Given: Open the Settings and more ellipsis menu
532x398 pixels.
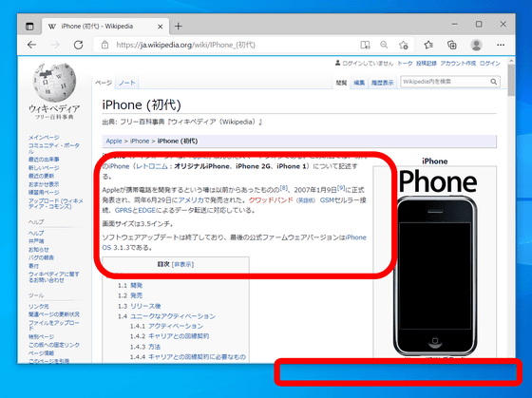Looking at the screenshot, I should pyautogui.click(x=501, y=45).
